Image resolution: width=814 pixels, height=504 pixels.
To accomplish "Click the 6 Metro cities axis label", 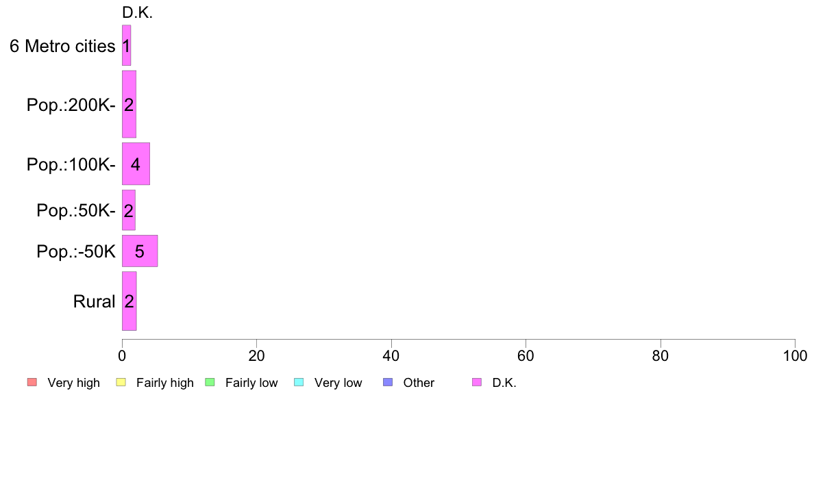I will coord(62,46).
